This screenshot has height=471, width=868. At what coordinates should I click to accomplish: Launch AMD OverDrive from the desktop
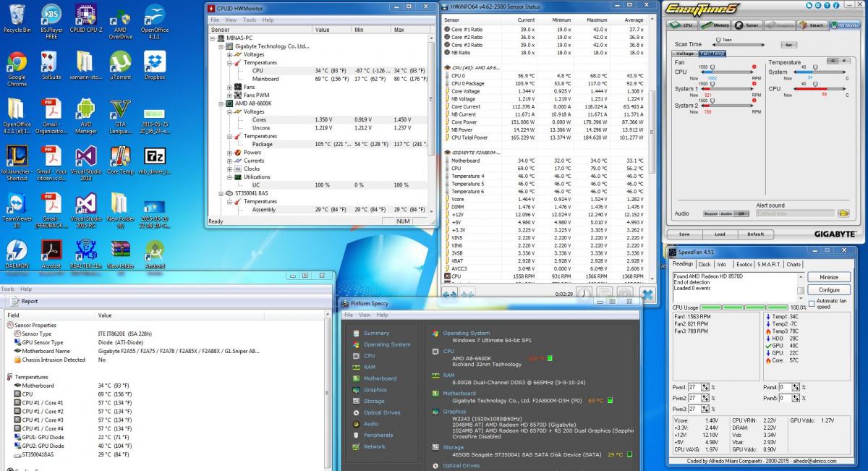pos(120,20)
